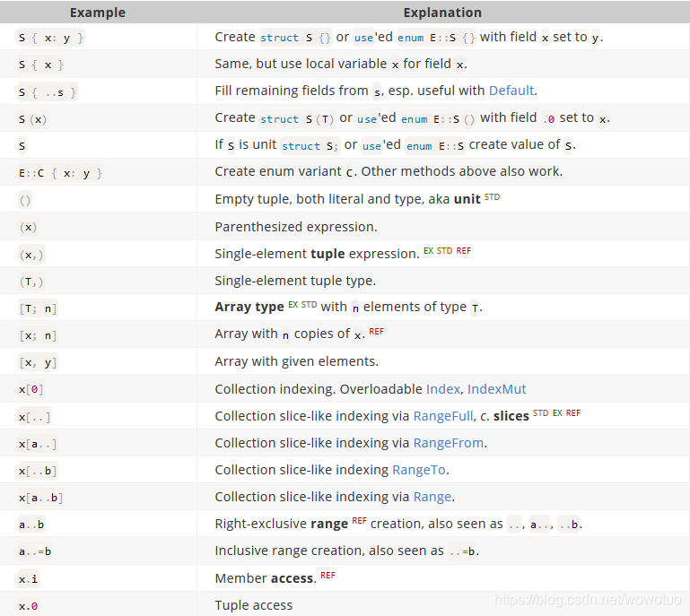Open EX badge beside slices
The height and width of the screenshot is (616, 690).
557,412
